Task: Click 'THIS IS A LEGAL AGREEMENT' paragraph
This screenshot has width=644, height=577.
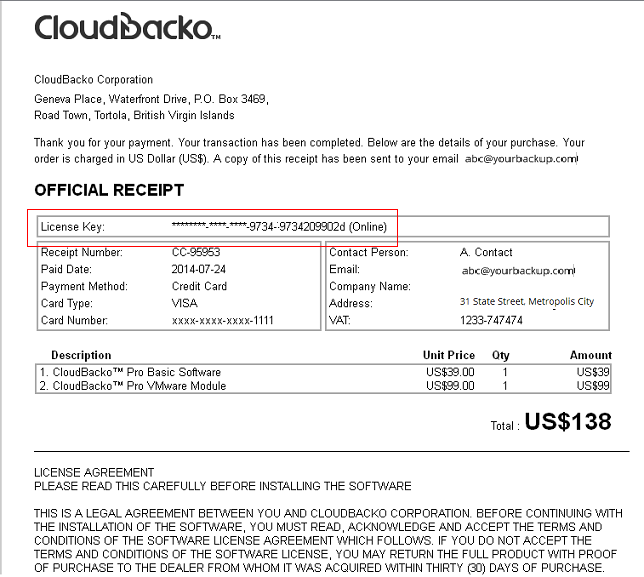Action: pos(328,541)
